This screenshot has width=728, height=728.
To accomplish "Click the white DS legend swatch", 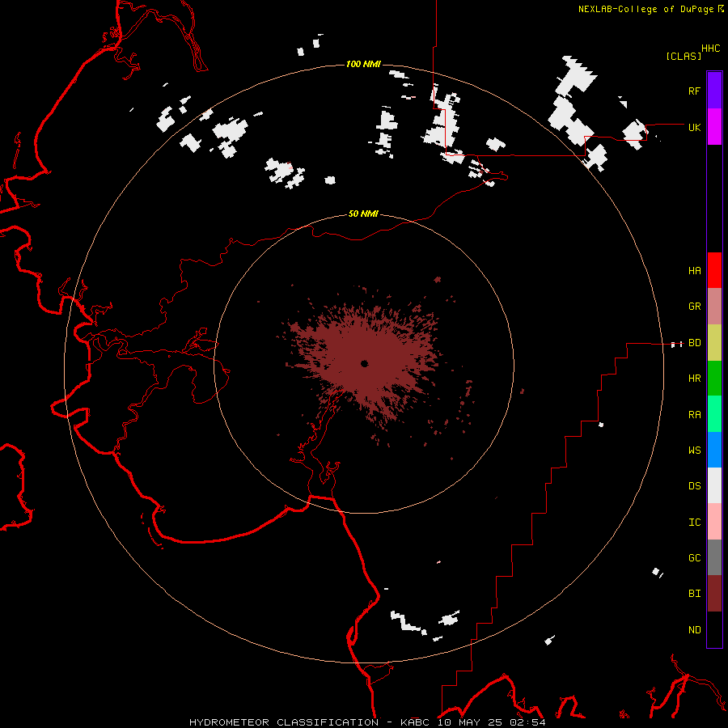I will tap(714, 485).
